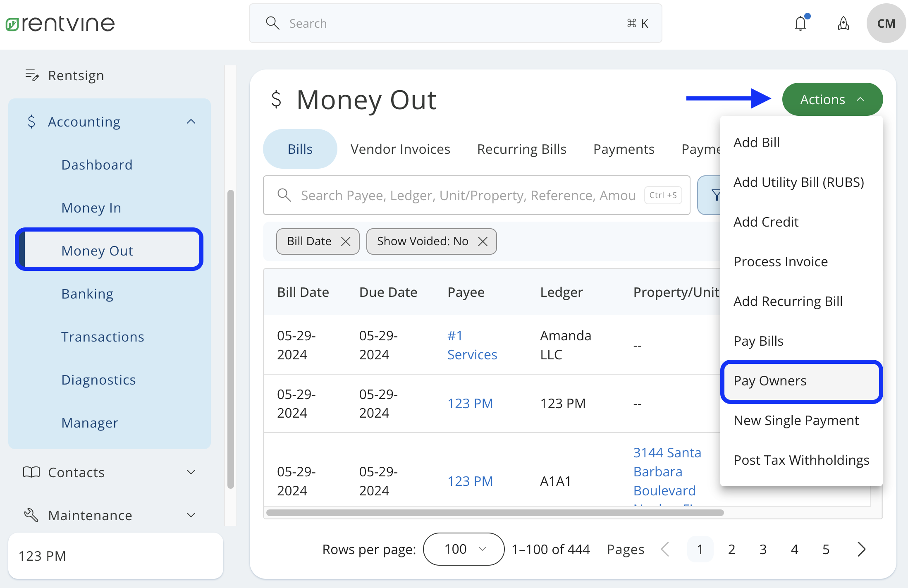The image size is (908, 588).
Task: Choose Add Utility Bill (RUBS) option
Action: point(798,182)
